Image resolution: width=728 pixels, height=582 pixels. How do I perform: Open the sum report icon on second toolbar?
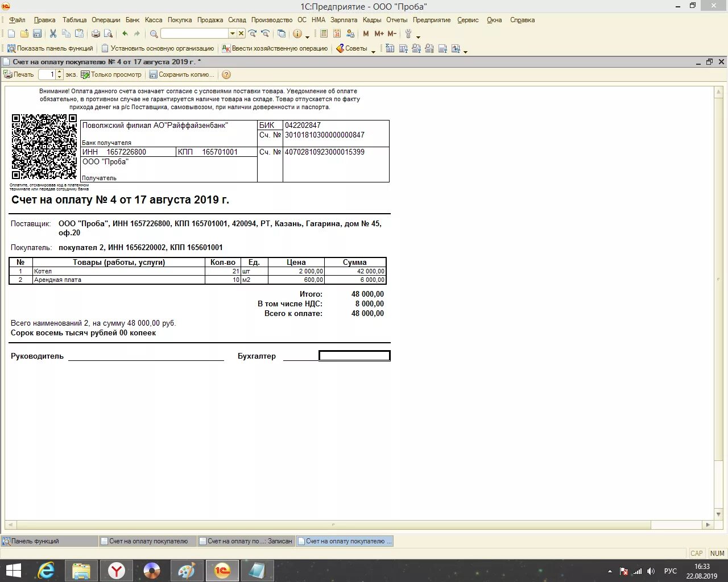coord(390,48)
